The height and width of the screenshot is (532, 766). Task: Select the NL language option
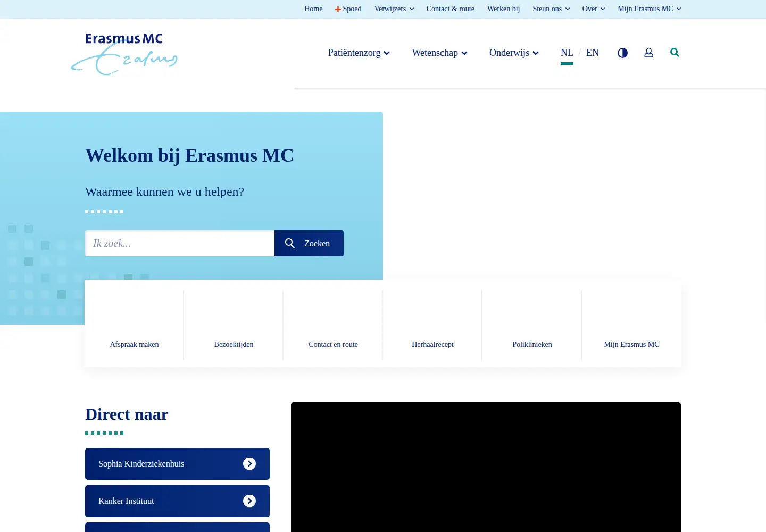coord(567,53)
